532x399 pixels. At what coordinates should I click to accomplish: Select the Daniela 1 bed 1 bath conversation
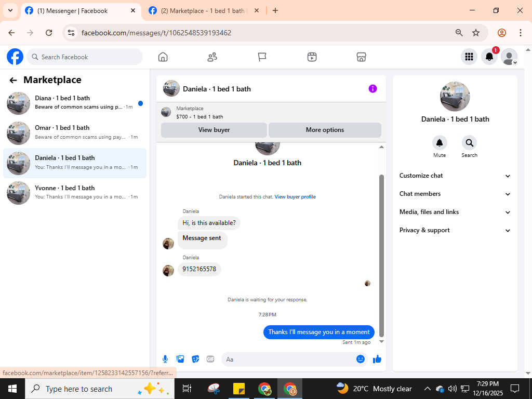pos(75,163)
